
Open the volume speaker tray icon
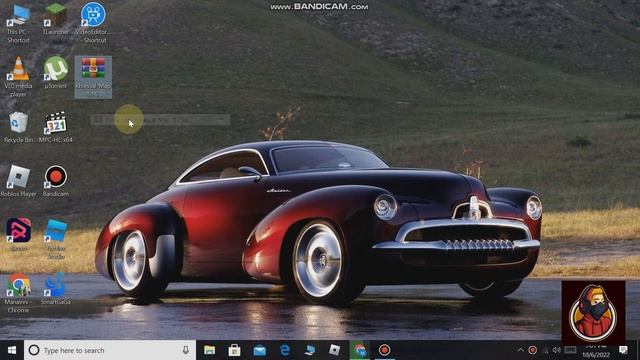pos(557,350)
